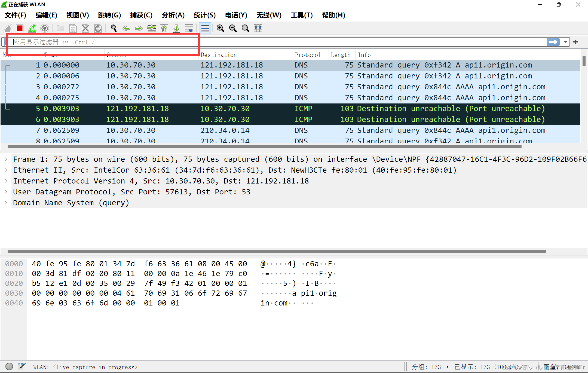This screenshot has width=588, height=373.
Task: Reset text to normal size
Action: click(246, 28)
